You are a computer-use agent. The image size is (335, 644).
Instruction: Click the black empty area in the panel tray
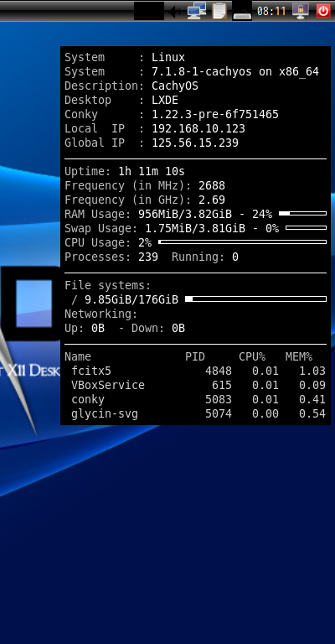coord(149,11)
